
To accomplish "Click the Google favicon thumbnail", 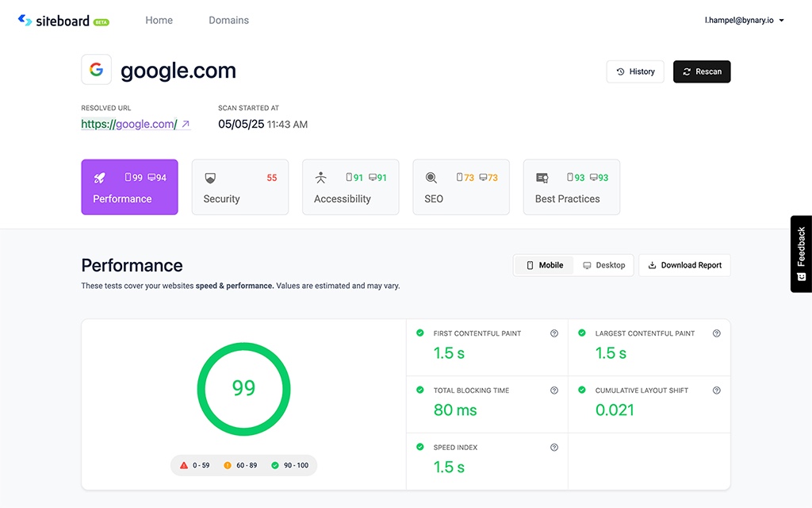I will point(96,70).
